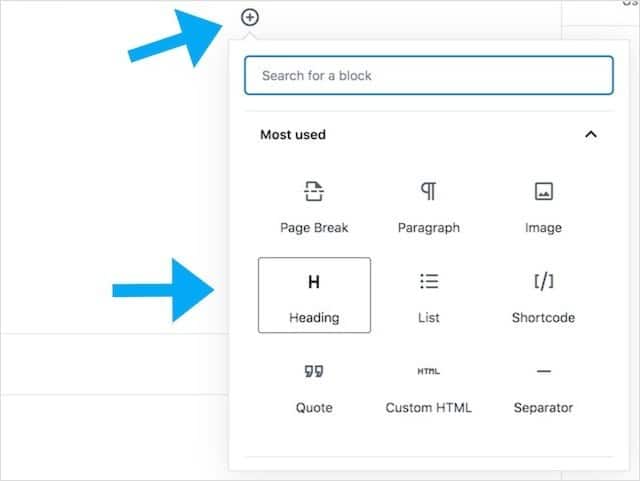
Task: Add a Separator using the line icon
Action: (x=543, y=372)
